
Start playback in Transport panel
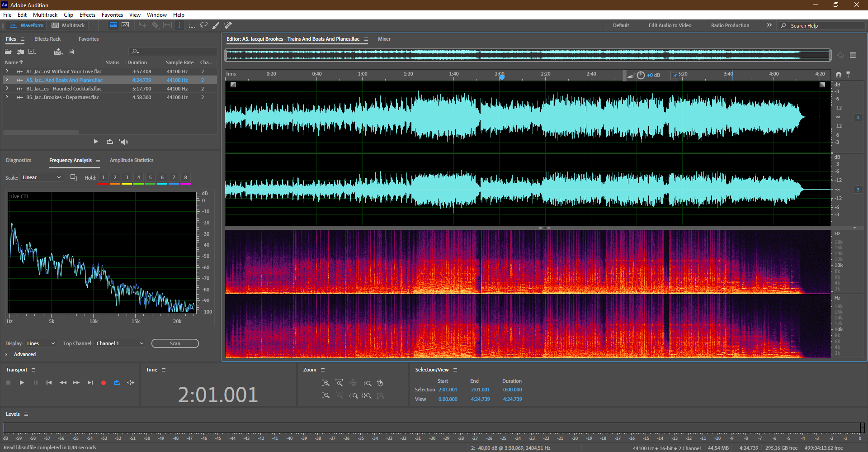22,383
